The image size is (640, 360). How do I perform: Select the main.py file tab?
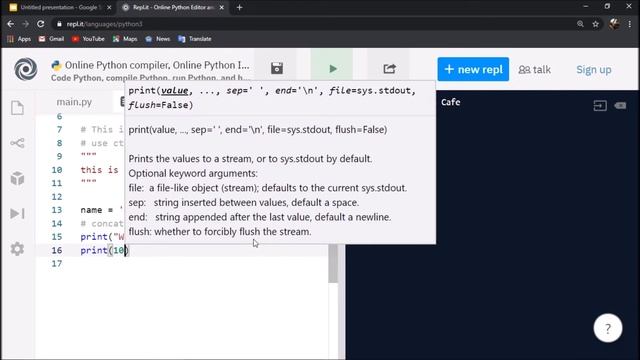click(x=74, y=102)
